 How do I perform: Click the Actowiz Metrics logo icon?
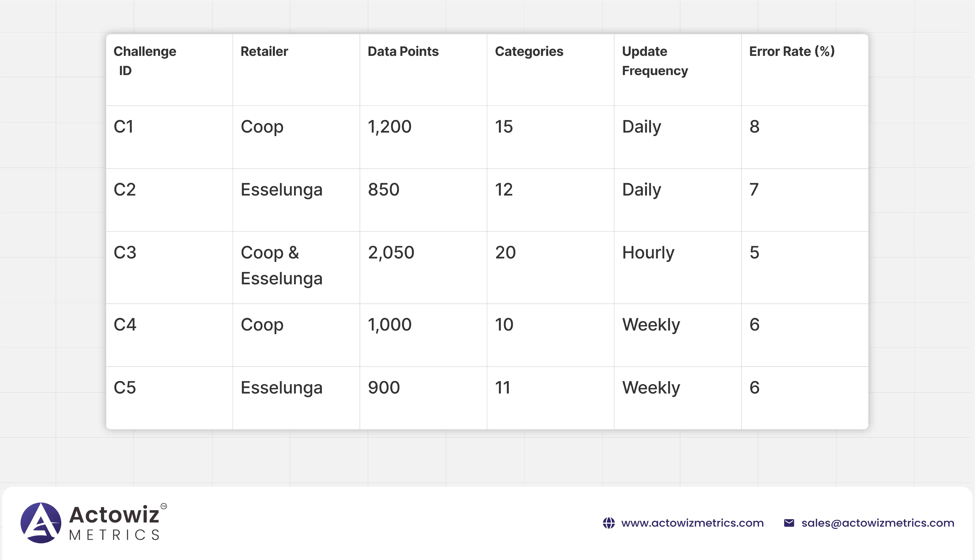41,523
